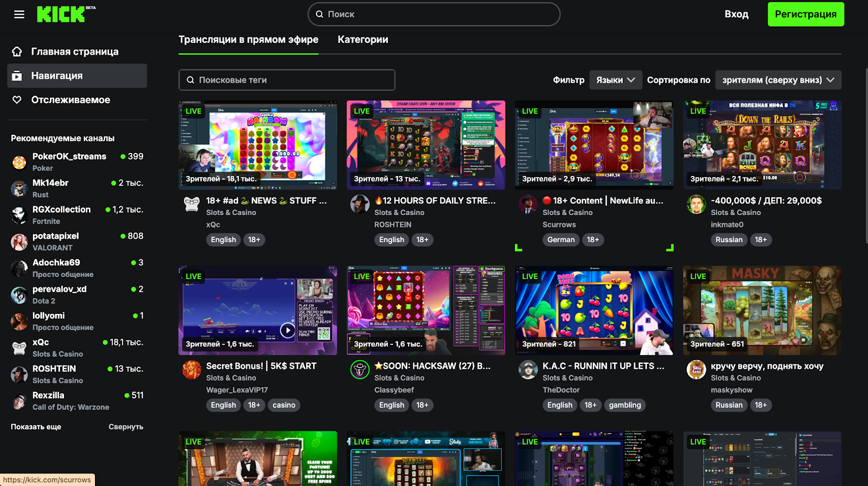Open Scurrows stream thumbnail with 2,9 тыс. viewers
The width and height of the screenshot is (868, 486).
(594, 145)
